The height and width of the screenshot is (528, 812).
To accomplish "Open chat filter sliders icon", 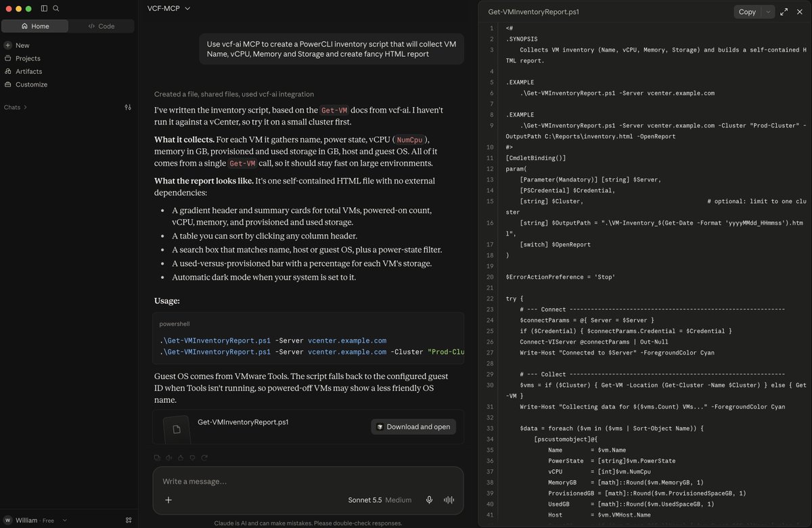I will point(128,107).
